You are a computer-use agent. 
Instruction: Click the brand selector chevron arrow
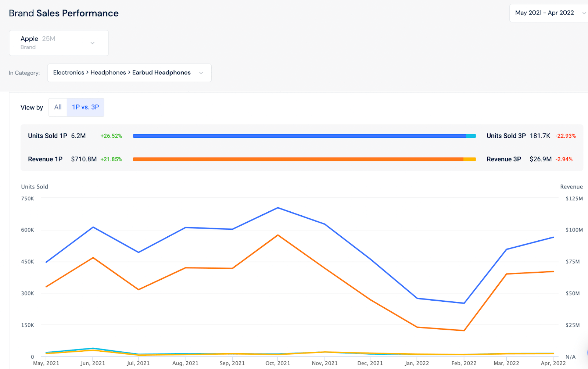tap(93, 43)
